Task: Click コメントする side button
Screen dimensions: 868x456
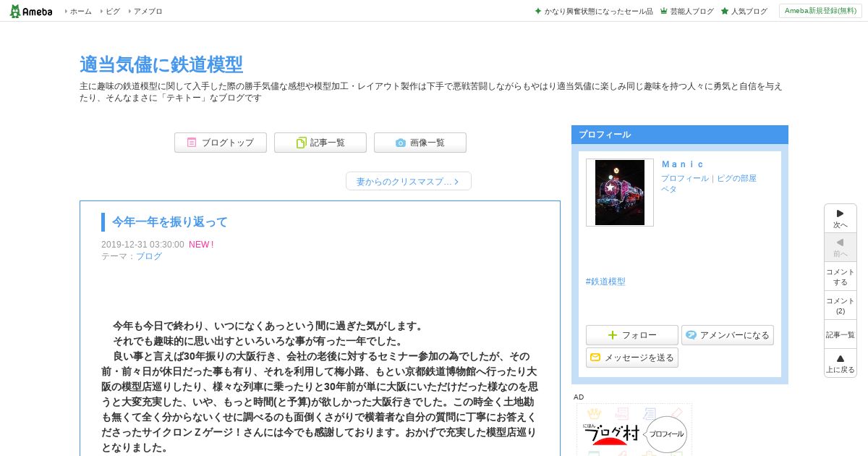Action: click(841, 276)
